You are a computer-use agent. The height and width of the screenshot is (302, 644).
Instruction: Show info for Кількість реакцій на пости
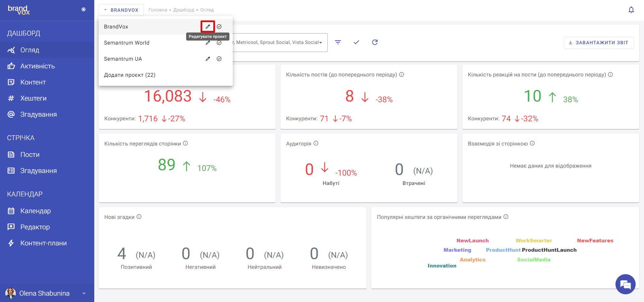tap(610, 74)
